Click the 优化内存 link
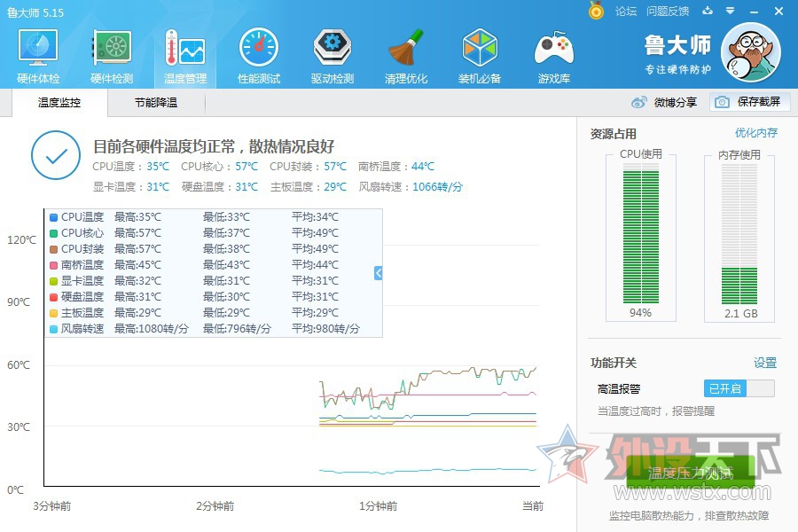 (756, 133)
